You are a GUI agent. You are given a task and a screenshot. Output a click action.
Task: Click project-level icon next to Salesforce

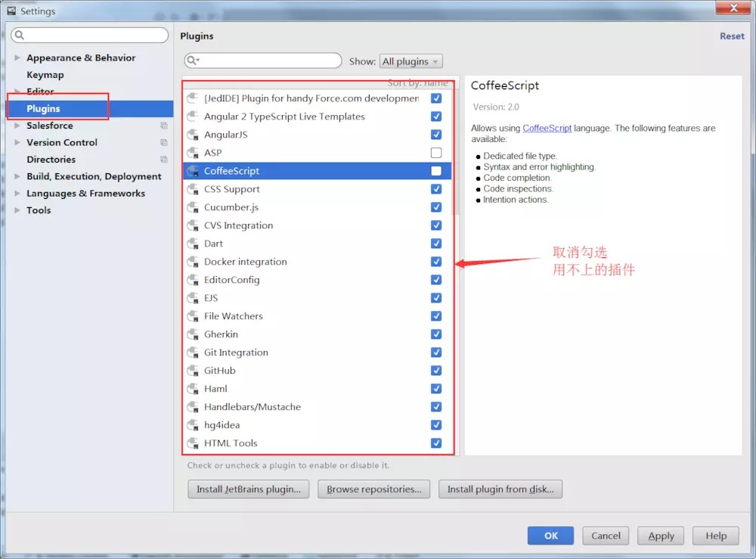pyautogui.click(x=164, y=126)
